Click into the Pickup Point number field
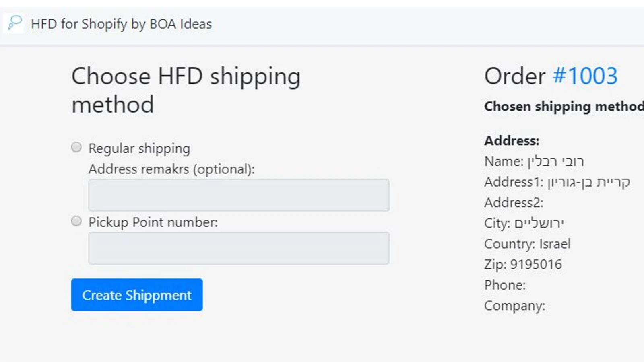The height and width of the screenshot is (362, 644). pos(239,248)
